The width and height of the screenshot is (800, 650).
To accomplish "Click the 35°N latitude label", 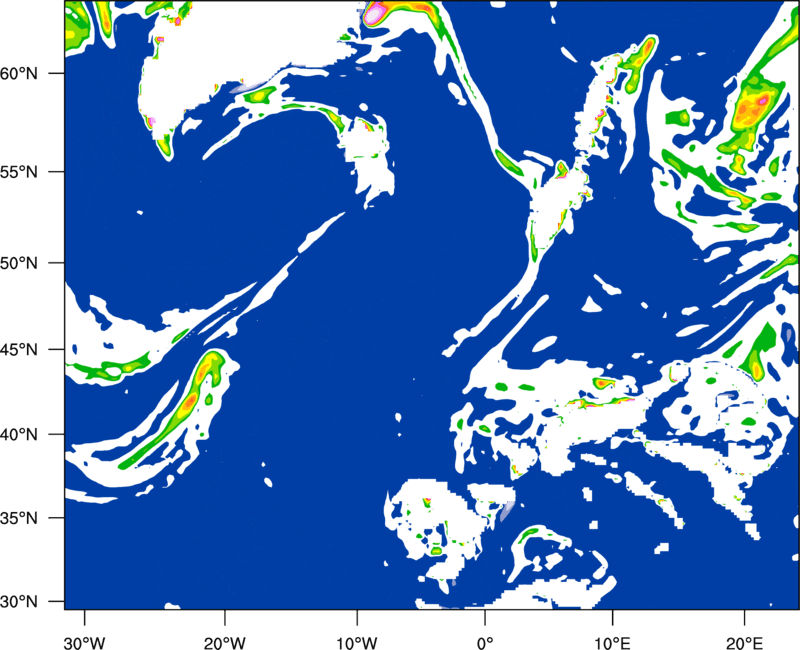I will 19,518.
